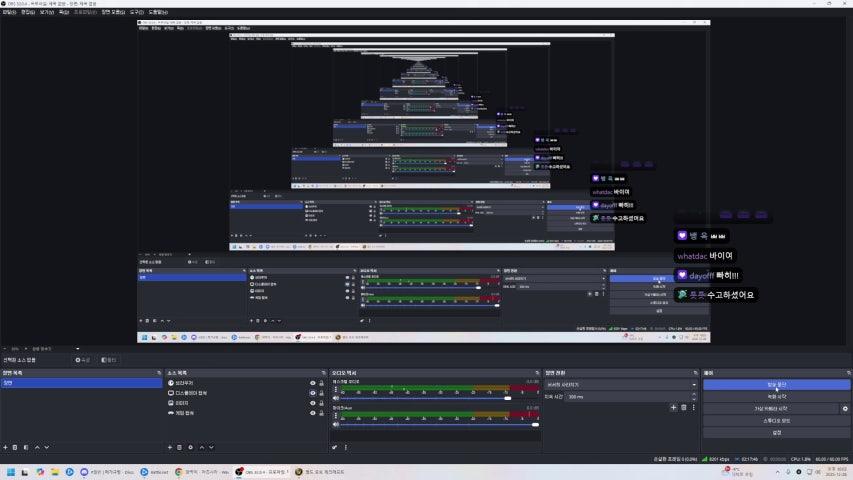Delete the selected source with the source list trash icon
853x480 pixels.
180,447
